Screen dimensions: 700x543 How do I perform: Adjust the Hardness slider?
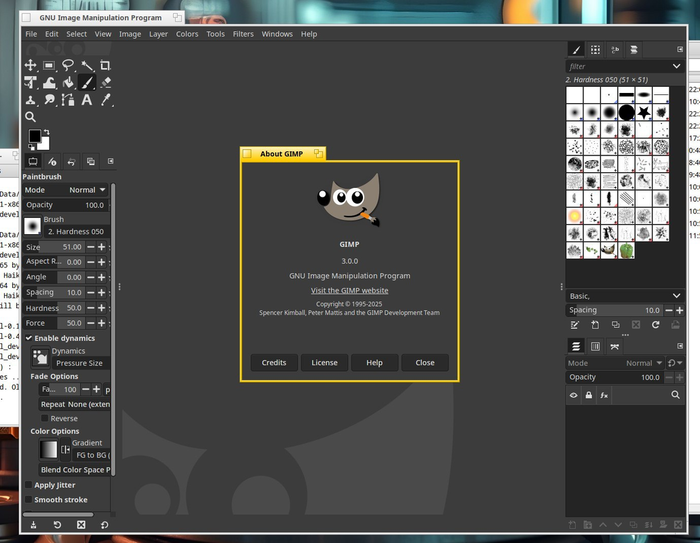(54, 308)
